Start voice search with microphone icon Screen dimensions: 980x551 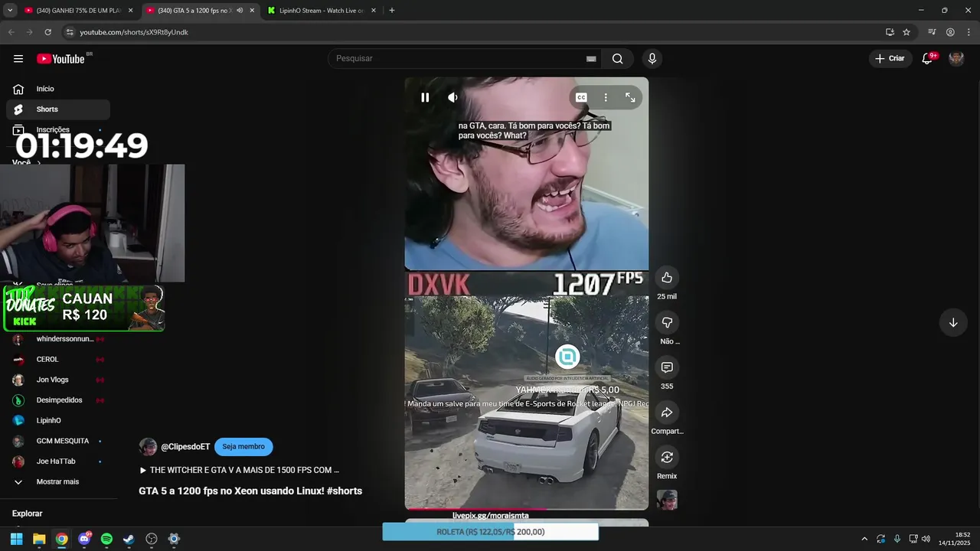click(652, 59)
